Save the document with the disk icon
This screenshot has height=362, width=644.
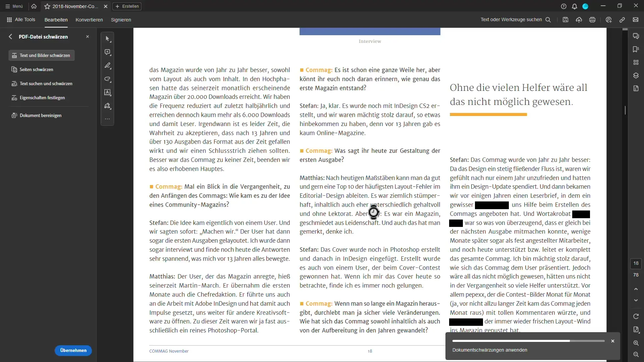tap(566, 20)
